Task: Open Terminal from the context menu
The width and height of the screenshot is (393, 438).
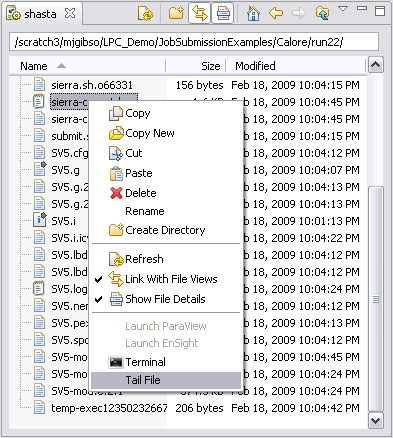Action: [166, 362]
